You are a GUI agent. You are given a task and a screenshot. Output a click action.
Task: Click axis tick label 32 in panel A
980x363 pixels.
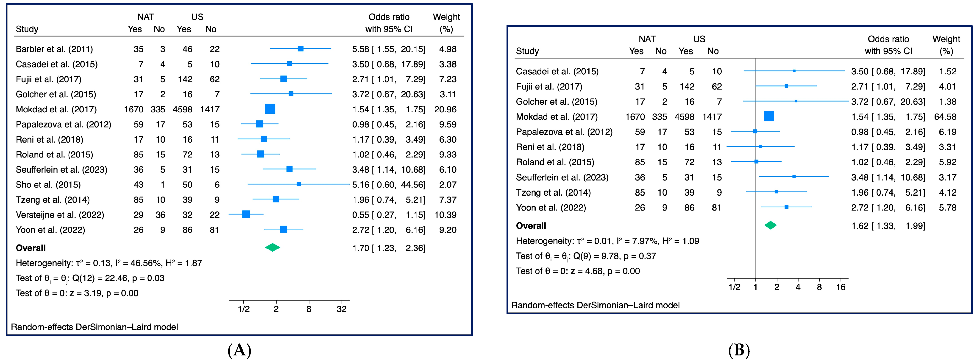(x=341, y=309)
